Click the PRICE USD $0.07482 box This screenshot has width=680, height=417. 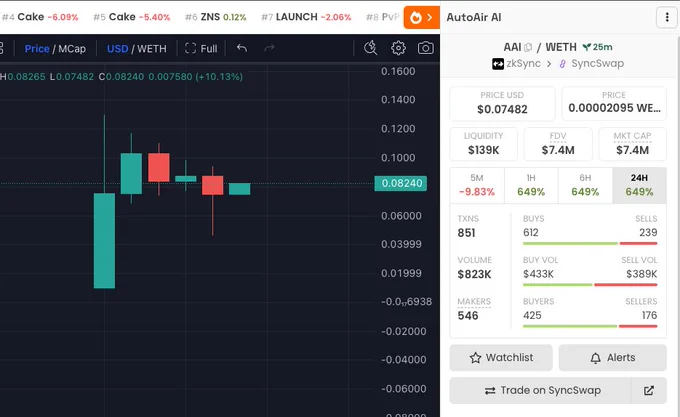502,104
